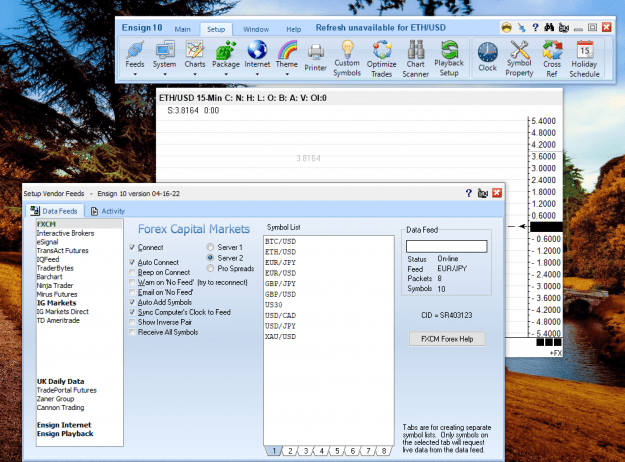
Task: Select Ensign Playback in vendor list
Action: (x=65, y=434)
